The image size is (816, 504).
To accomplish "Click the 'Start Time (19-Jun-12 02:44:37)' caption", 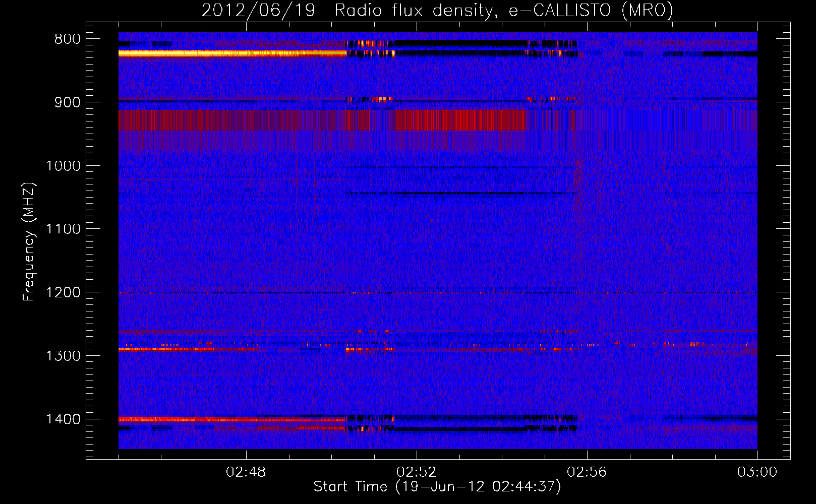I will 437,487.
